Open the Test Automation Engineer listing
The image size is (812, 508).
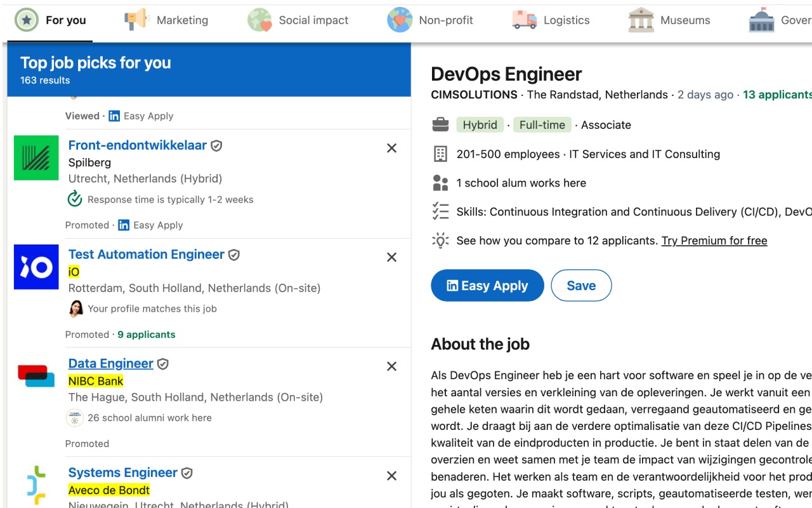click(x=147, y=255)
